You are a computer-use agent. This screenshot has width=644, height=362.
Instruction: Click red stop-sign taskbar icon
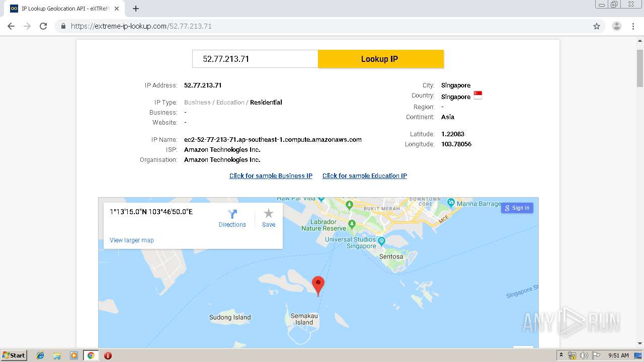[x=108, y=355]
